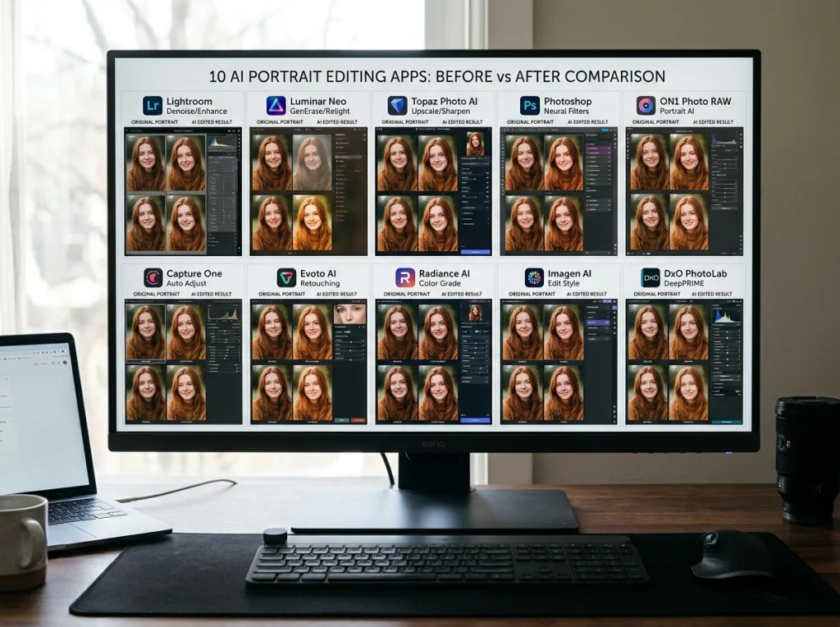Click the Lightroom panel color histogram
The width and height of the screenshot is (840, 627).
pyautogui.click(x=221, y=143)
